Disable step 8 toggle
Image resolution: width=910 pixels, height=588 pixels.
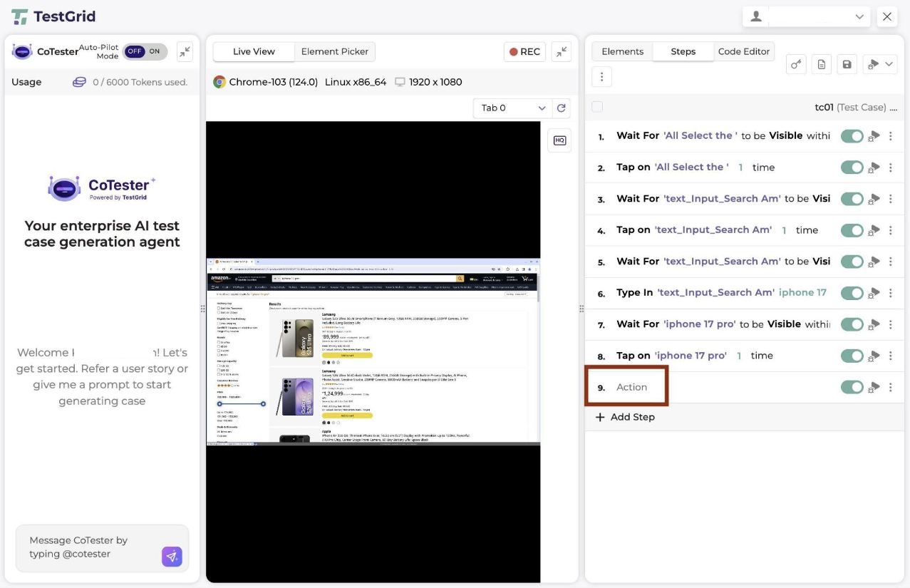click(852, 356)
